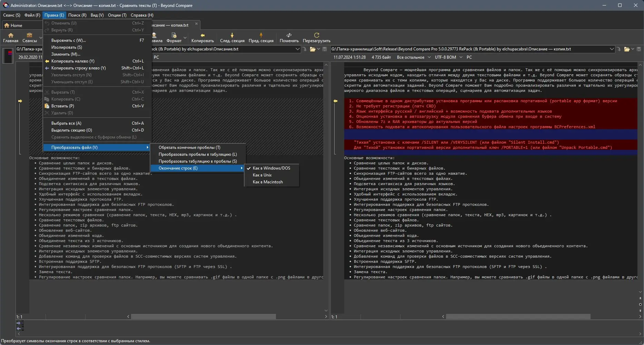
Task: Choose Обрезать конечные пробелы (T) menu item
Action: click(189, 147)
